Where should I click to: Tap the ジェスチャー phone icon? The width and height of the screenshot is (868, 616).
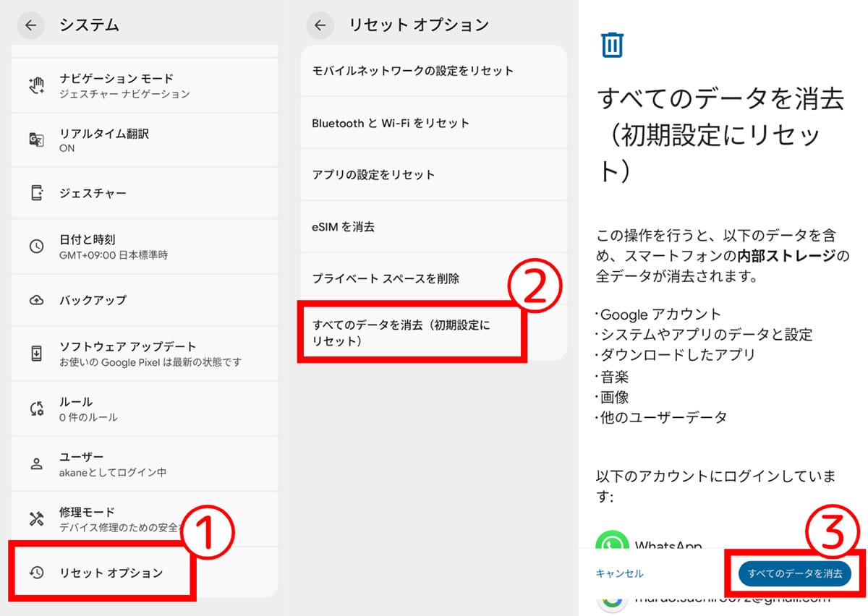pos(36,193)
